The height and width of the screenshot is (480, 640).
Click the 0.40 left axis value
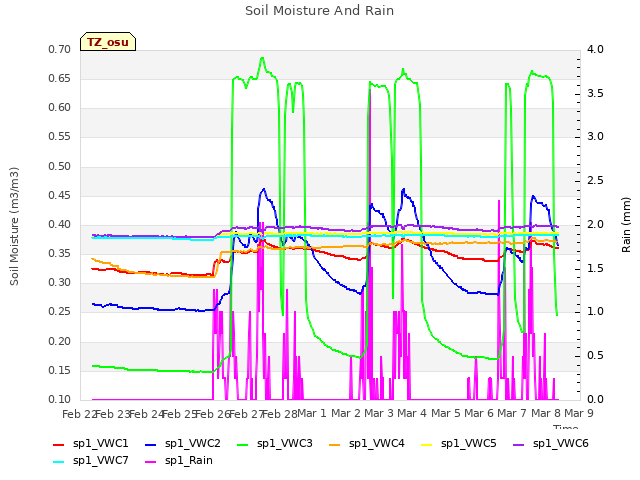[60, 224]
